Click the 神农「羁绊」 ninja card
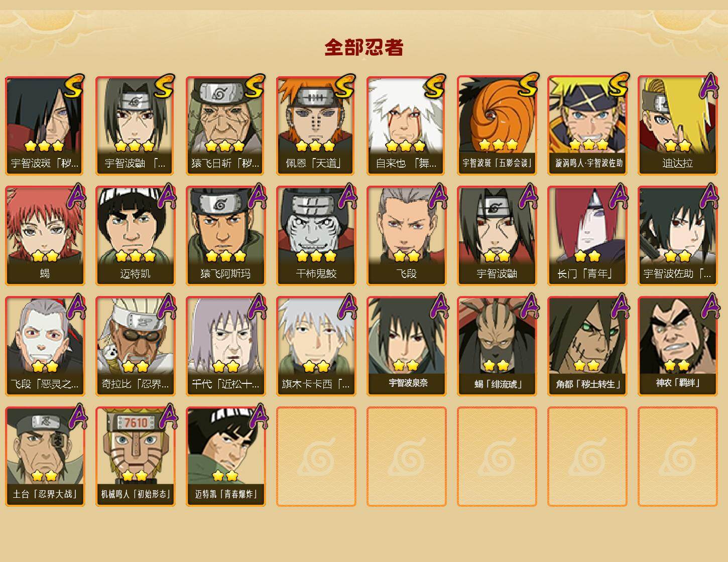Viewport: 728px width, 562px height. click(677, 346)
